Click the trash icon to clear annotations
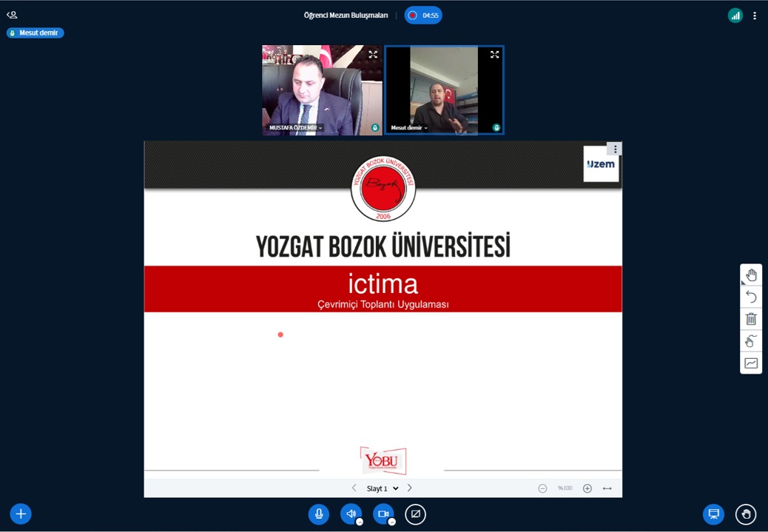This screenshot has height=532, width=768. click(751, 319)
